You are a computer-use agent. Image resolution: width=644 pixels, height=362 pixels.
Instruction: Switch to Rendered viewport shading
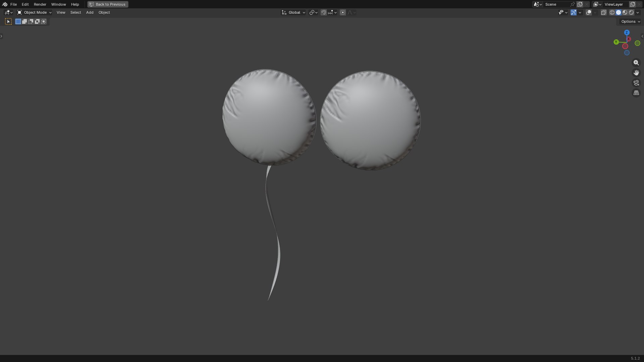(631, 12)
